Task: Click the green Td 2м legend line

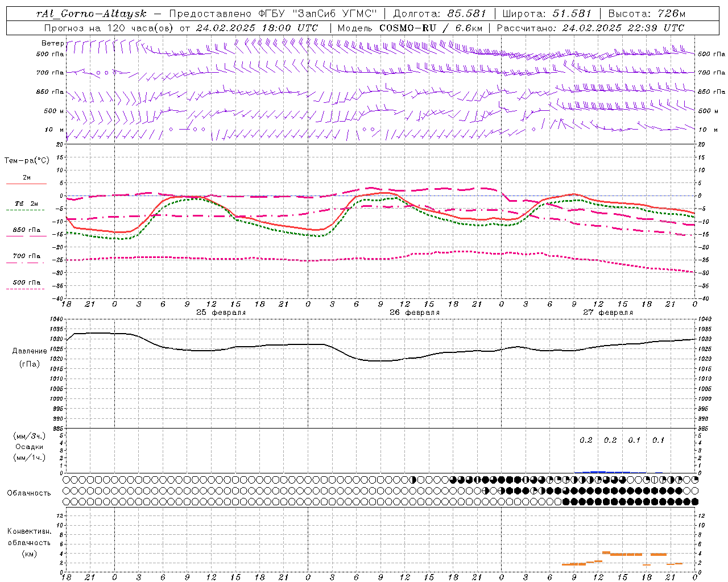Action: pyautogui.click(x=26, y=210)
